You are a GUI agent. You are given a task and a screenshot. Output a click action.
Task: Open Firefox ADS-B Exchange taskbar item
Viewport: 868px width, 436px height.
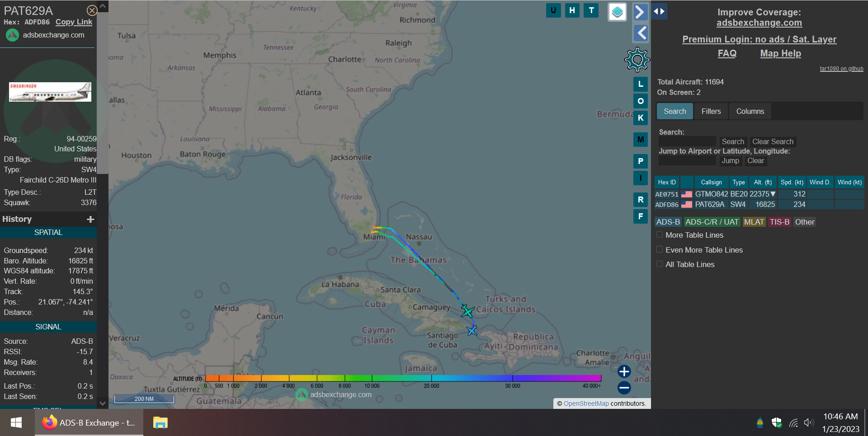pos(89,423)
